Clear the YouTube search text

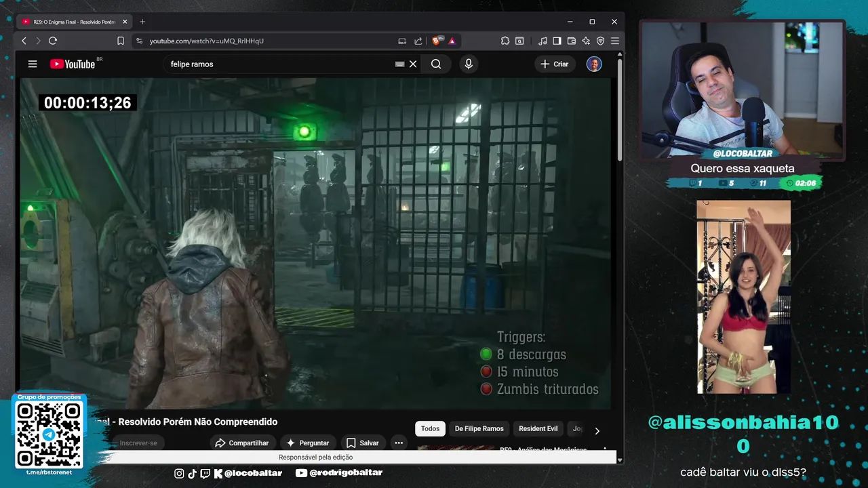413,64
